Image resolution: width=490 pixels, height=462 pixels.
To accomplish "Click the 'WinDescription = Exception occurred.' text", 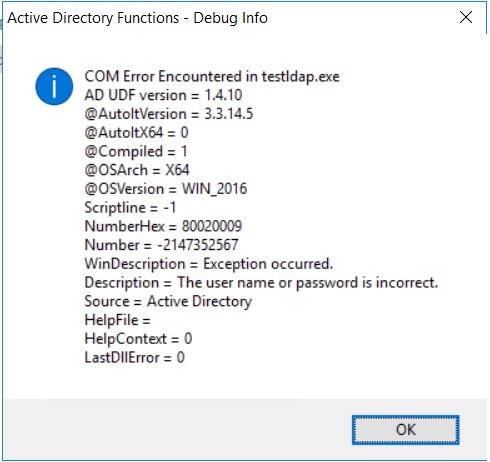I will pyautogui.click(x=209, y=264).
